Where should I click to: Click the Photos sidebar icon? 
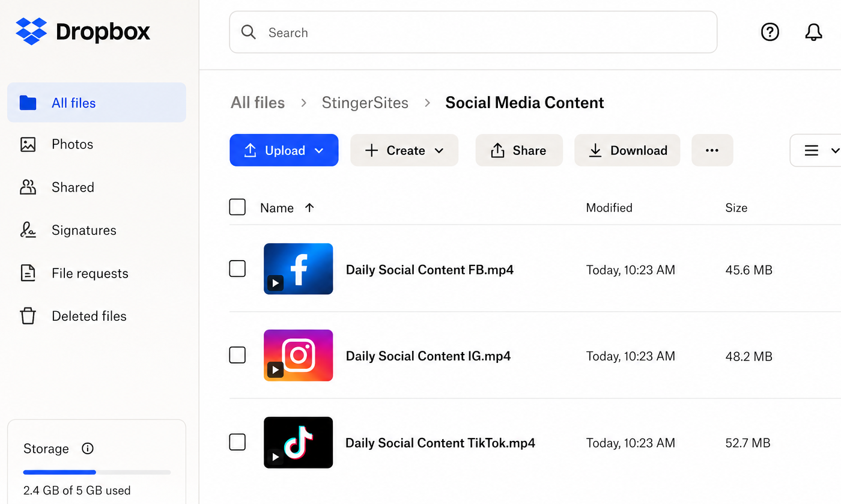point(28,144)
